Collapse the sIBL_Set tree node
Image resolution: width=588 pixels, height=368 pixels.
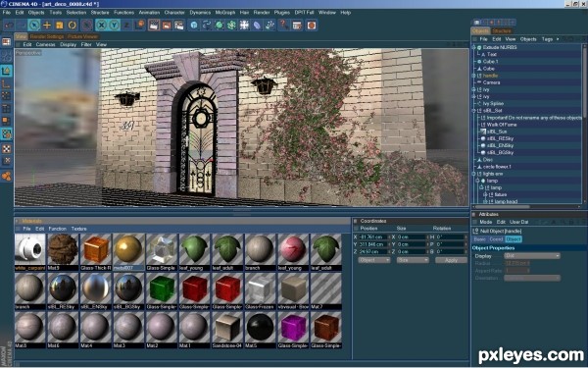(474, 111)
